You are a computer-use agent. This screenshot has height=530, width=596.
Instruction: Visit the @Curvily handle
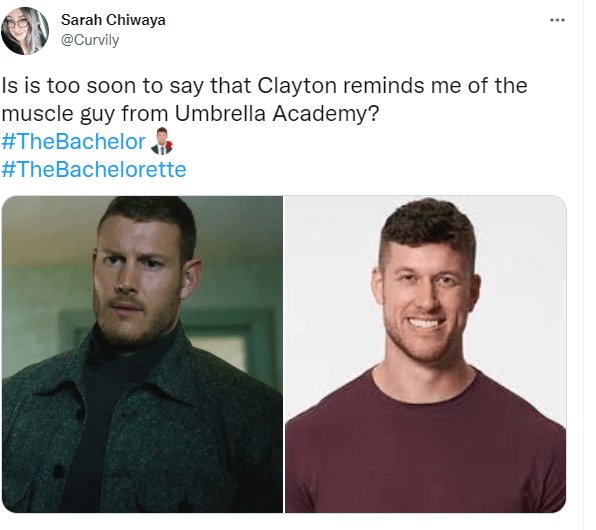(x=90, y=40)
